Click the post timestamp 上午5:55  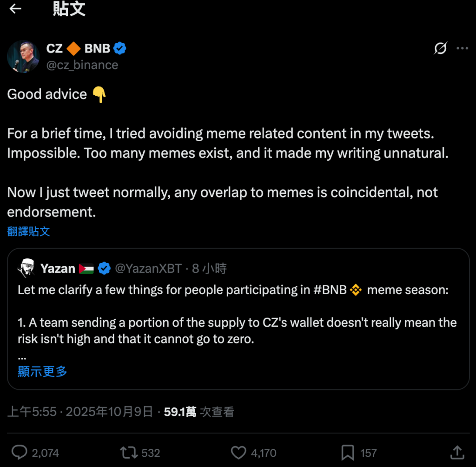(x=32, y=412)
